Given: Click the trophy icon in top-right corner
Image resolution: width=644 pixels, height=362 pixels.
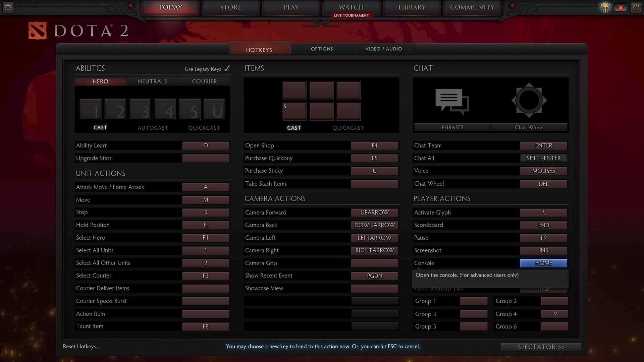Looking at the screenshot, I should pos(605,7).
